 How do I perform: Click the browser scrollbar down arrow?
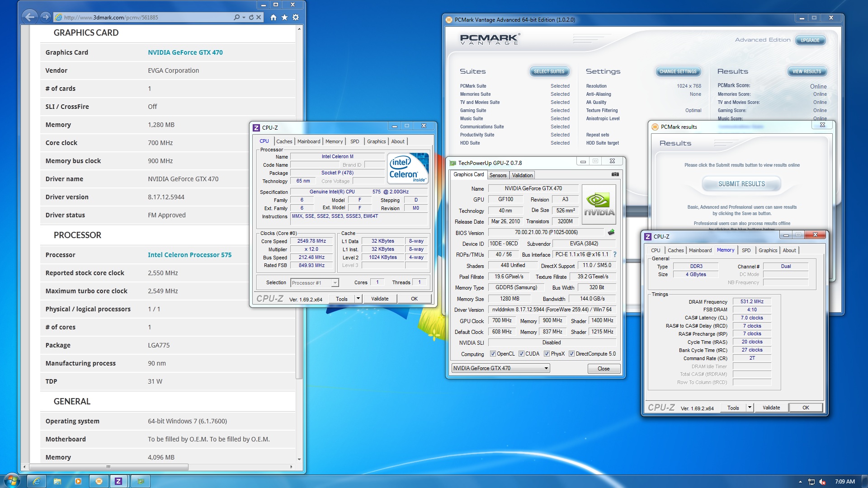298,460
